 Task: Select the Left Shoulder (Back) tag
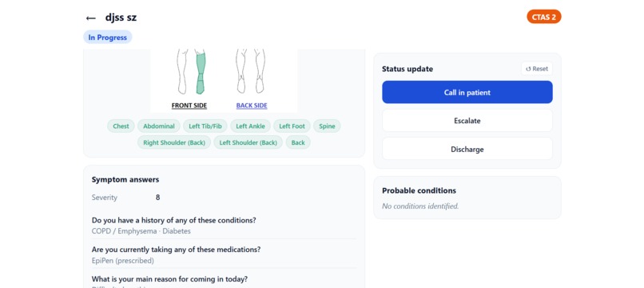coord(248,142)
